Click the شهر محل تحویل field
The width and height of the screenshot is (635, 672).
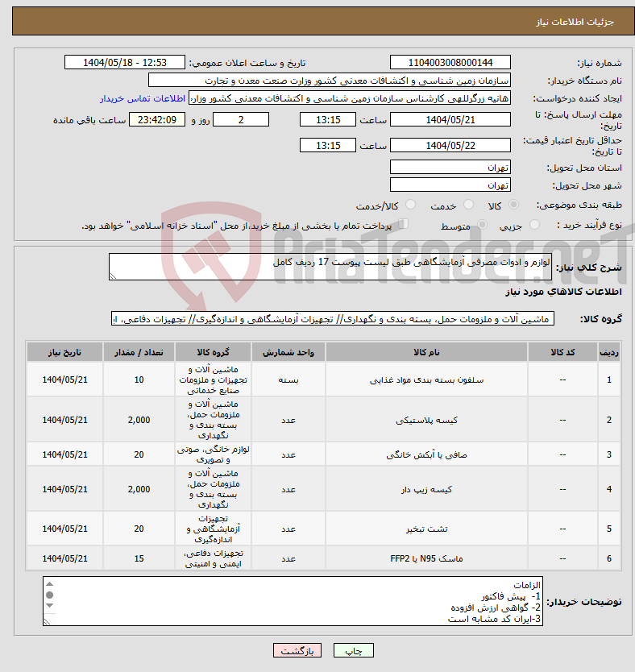tap(450, 185)
